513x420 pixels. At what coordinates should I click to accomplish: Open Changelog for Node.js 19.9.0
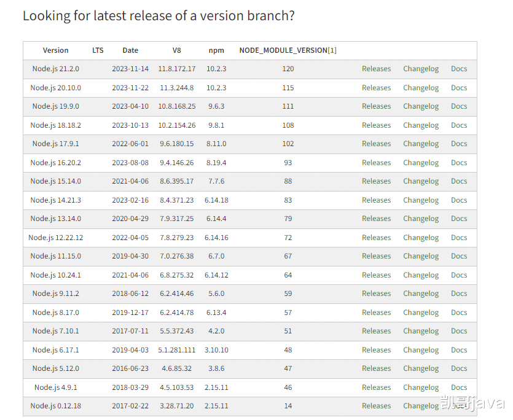(x=421, y=106)
